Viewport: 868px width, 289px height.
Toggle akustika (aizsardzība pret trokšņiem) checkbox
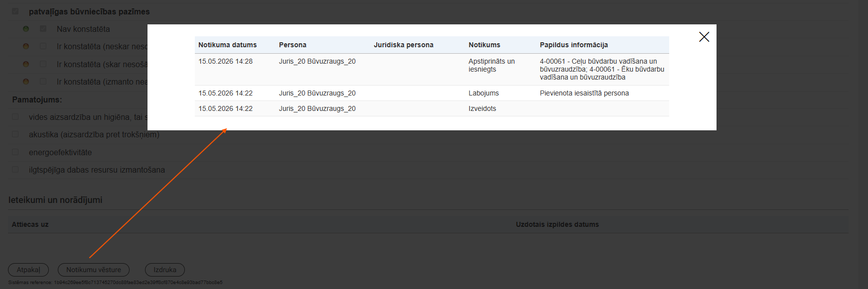15,134
